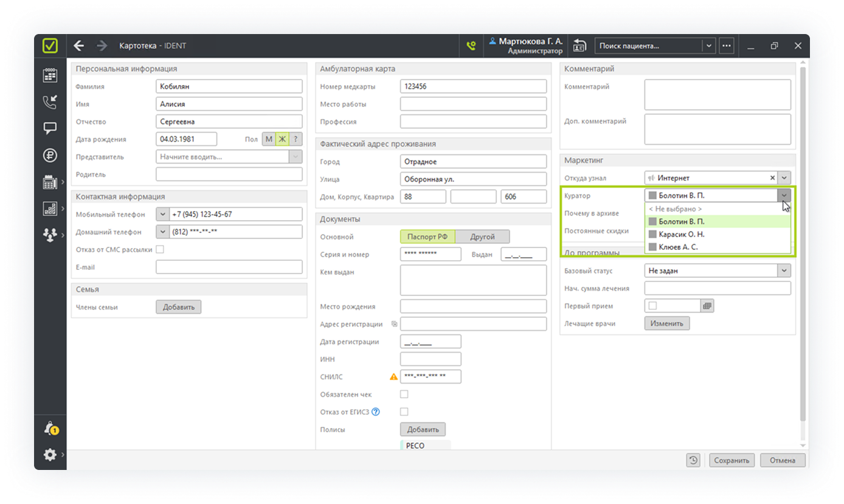Expand the Представитель dropdown

click(x=296, y=157)
